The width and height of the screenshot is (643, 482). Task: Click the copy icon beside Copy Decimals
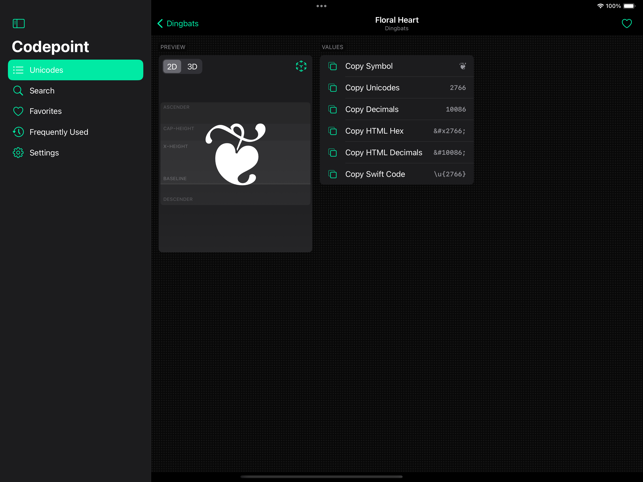(x=333, y=110)
